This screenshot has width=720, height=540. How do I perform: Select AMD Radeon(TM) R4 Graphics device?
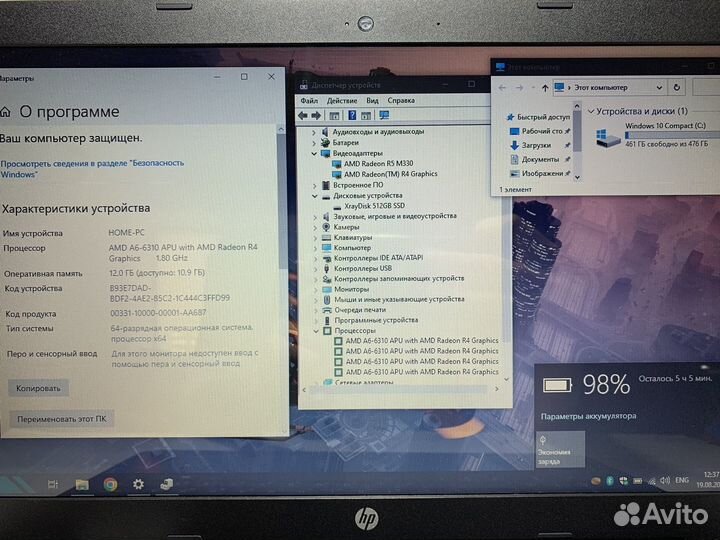point(390,174)
